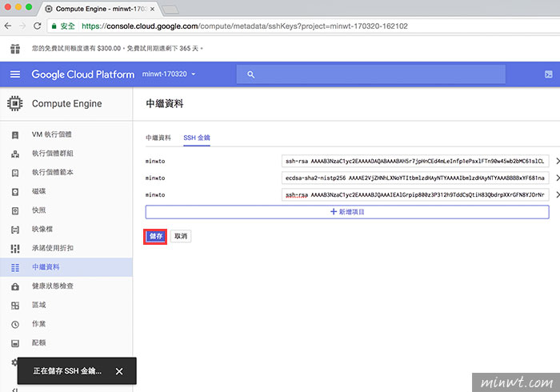Click the 中繼資料 page heading
560x392 pixels.
(x=165, y=103)
